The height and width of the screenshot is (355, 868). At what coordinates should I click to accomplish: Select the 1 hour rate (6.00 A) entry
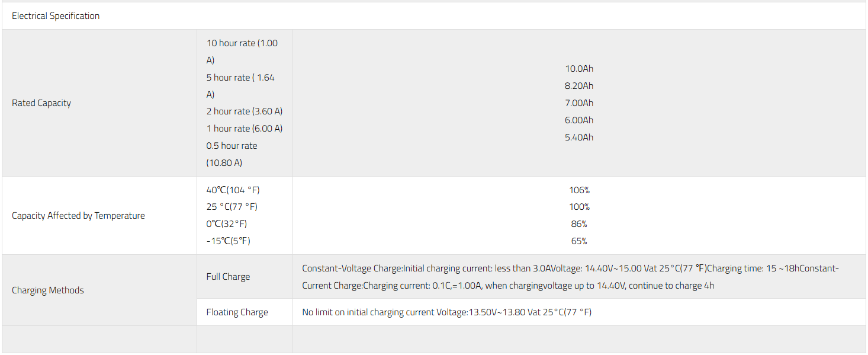(x=245, y=129)
